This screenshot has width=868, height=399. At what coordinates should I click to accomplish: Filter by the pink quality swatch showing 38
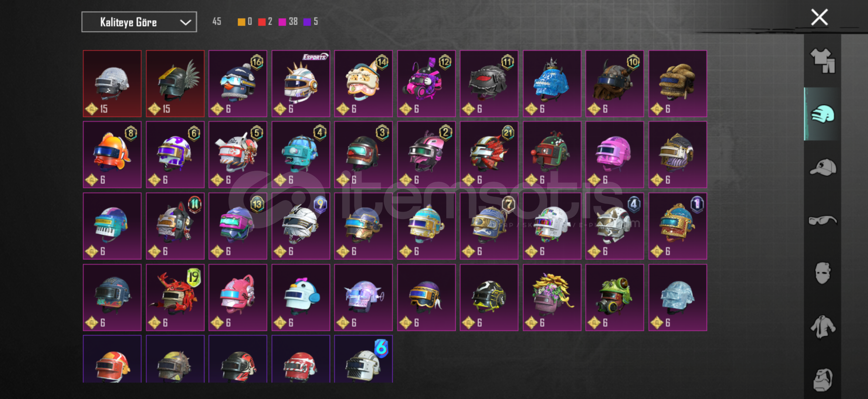tap(282, 22)
